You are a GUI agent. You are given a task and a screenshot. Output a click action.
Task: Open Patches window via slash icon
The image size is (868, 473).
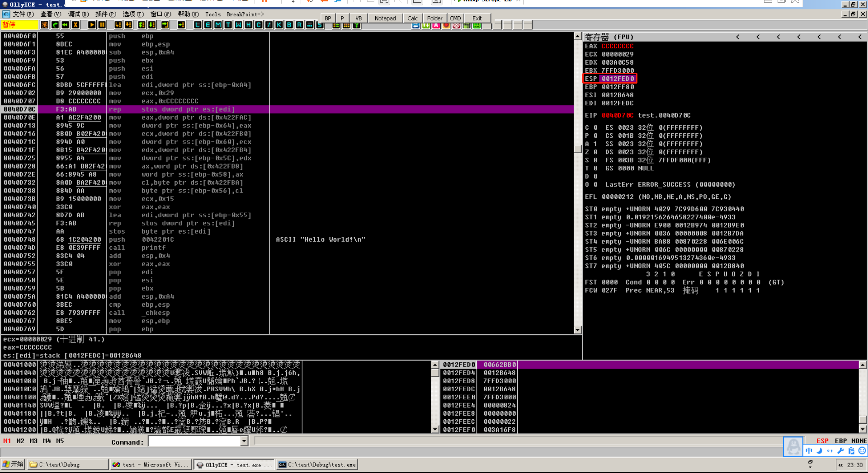[x=269, y=25]
